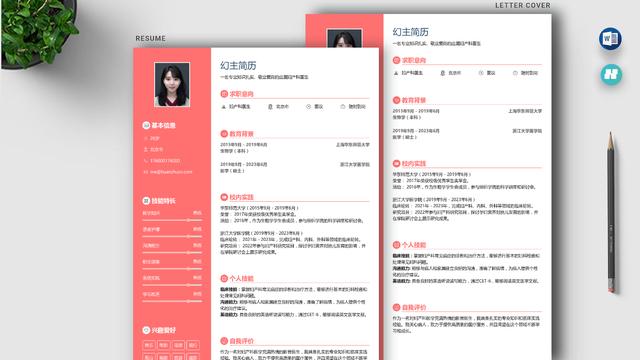Image resolution: width=640 pixels, height=360 pixels.
Task: Click the 求职意向 icon on the RESUME page
Action: pyautogui.click(x=224, y=94)
